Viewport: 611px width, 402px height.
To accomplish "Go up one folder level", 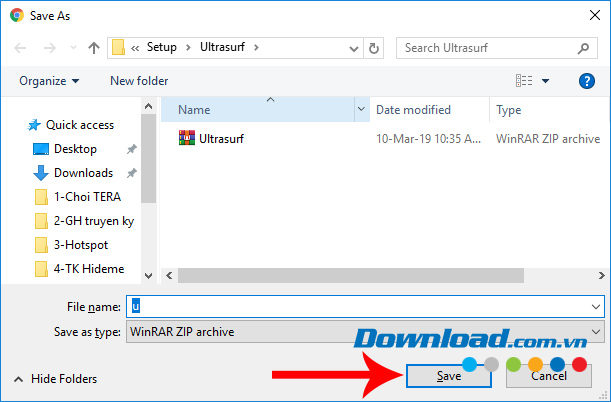I will (x=94, y=48).
